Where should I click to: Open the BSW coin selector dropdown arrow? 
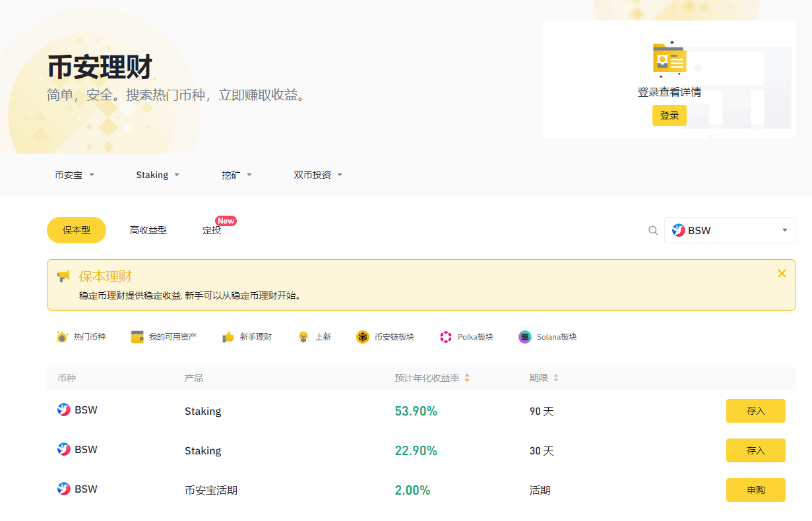[785, 230]
